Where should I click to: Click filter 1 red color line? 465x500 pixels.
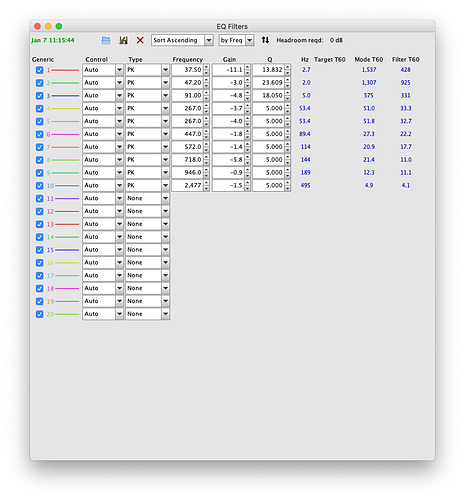click(x=65, y=70)
